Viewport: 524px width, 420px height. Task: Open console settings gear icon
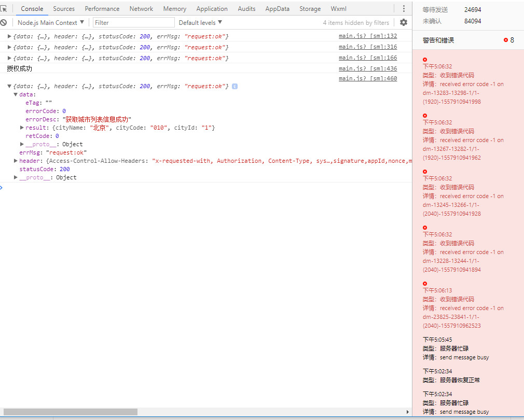[404, 22]
